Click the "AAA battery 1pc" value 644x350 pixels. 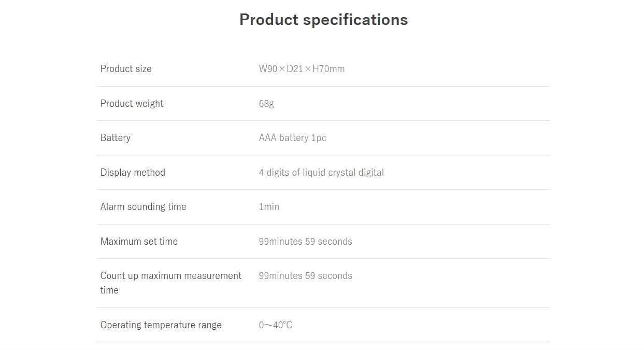point(293,138)
